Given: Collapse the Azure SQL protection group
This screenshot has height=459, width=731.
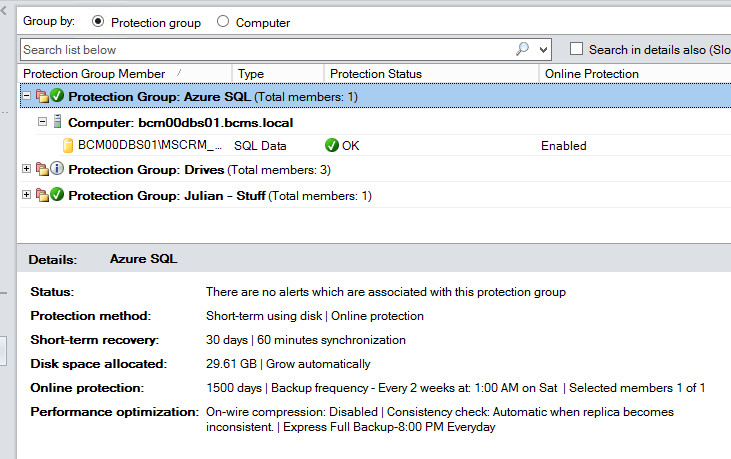Looking at the screenshot, I should pos(27,96).
